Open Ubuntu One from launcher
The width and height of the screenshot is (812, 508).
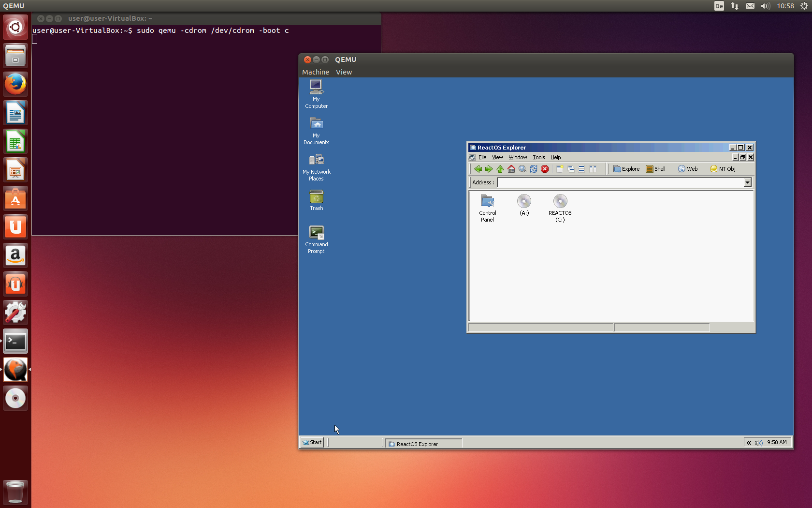(x=15, y=227)
